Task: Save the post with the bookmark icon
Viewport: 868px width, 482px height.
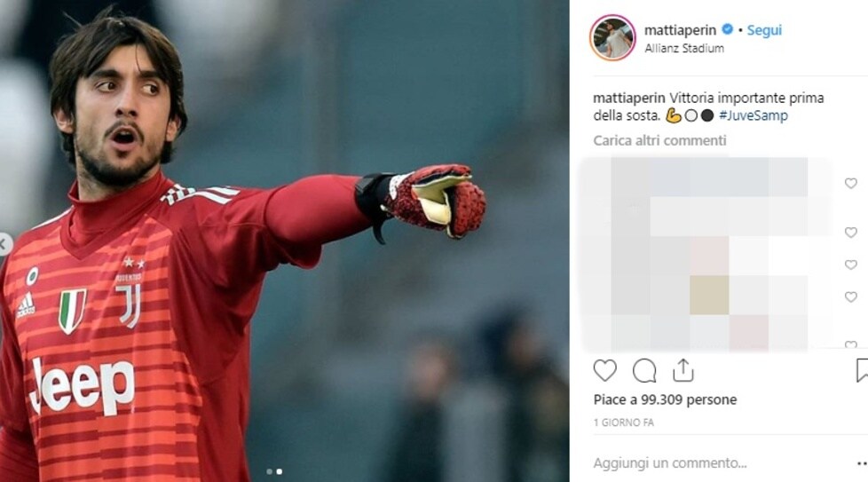Action: click(x=862, y=370)
